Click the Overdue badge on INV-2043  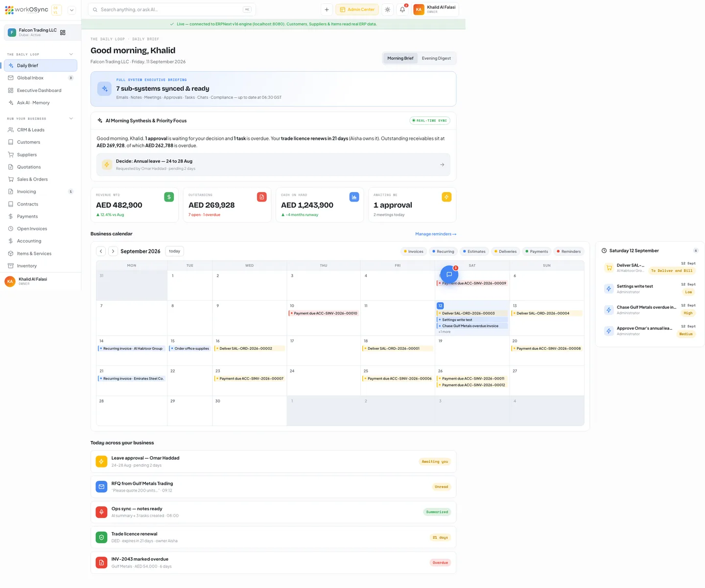[x=440, y=563]
